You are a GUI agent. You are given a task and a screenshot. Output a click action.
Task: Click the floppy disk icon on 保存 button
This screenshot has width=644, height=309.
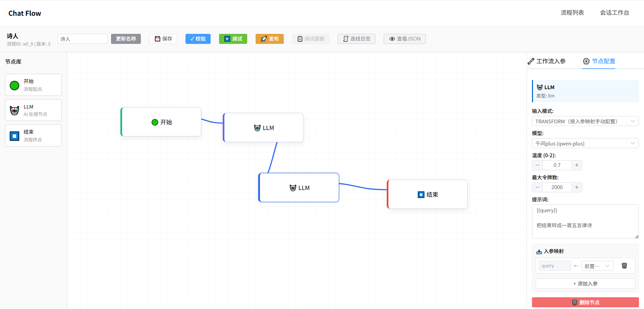157,39
